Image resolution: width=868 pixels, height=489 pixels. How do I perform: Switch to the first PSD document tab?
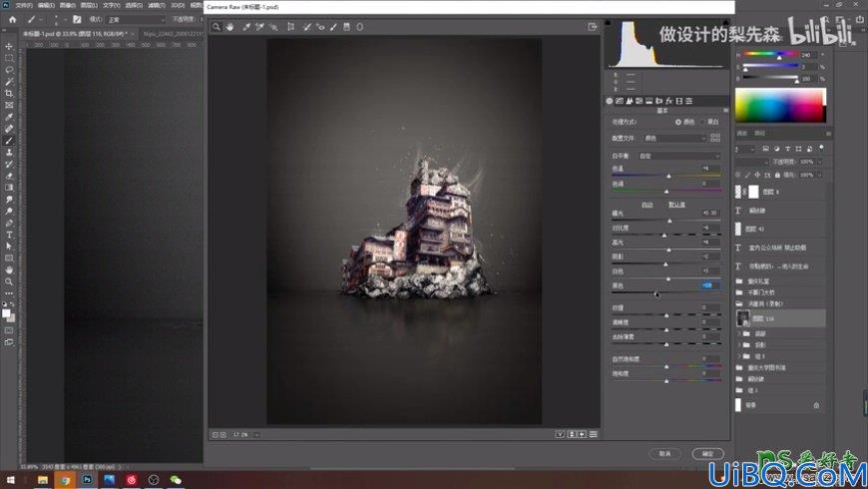pyautogui.click(x=77, y=34)
